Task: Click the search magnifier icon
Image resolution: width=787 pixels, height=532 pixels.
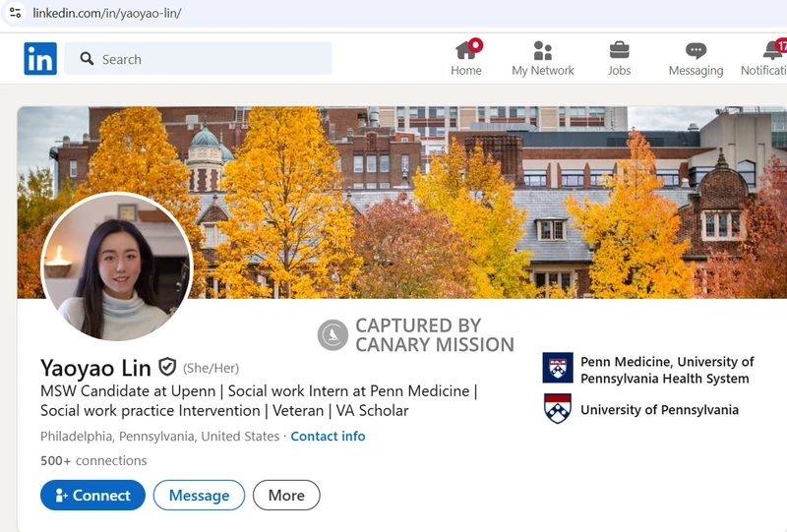Action: (x=87, y=59)
